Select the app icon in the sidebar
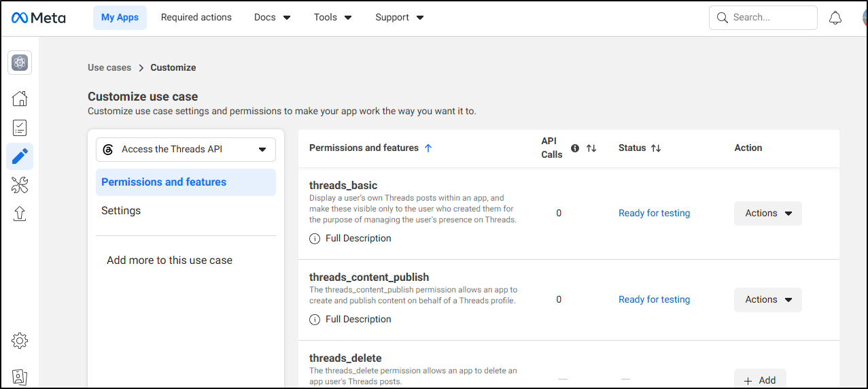The image size is (868, 389). tap(20, 63)
